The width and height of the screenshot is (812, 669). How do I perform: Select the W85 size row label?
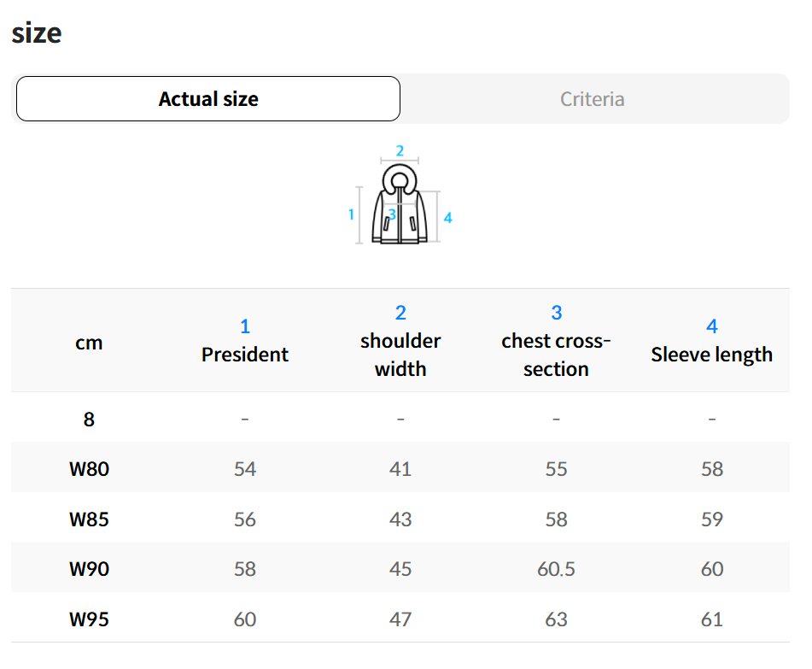click(x=89, y=519)
